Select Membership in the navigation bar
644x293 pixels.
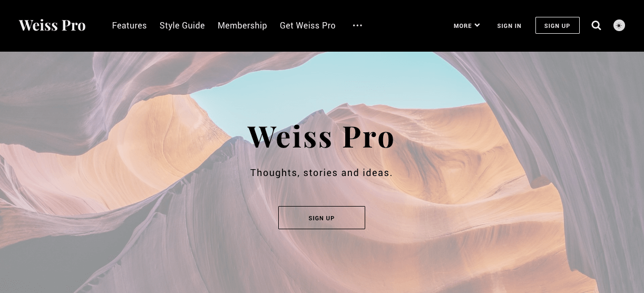pyautogui.click(x=242, y=25)
